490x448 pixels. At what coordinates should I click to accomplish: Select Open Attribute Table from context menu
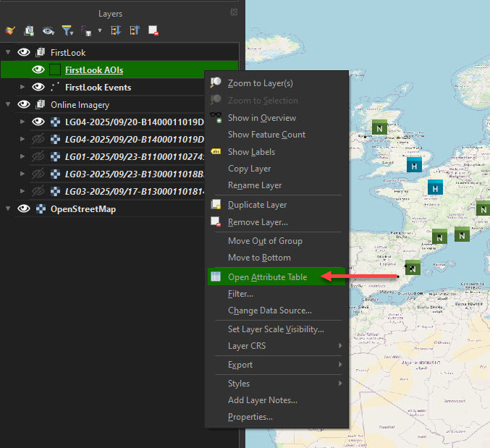point(267,277)
